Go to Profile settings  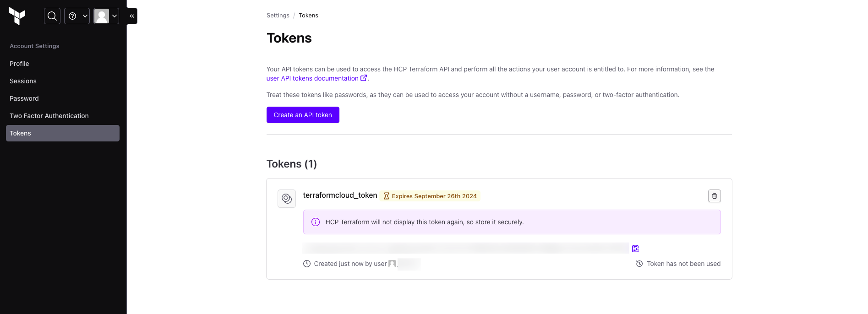tap(19, 64)
